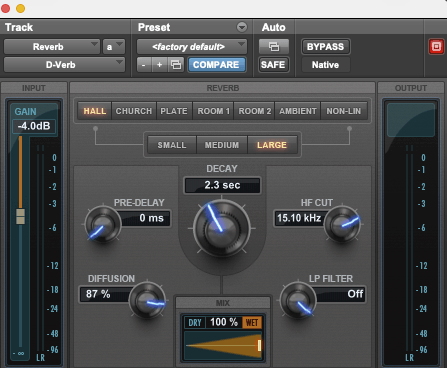The height and width of the screenshot is (368, 447).
Task: Click the preset copy settings icon
Action: click(x=176, y=65)
